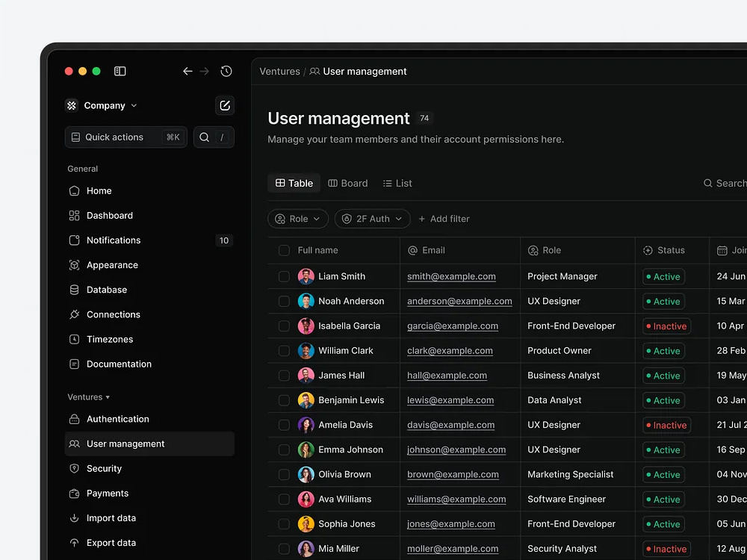Click the Add filter button
Screen dimensions: 747x560
(444, 219)
